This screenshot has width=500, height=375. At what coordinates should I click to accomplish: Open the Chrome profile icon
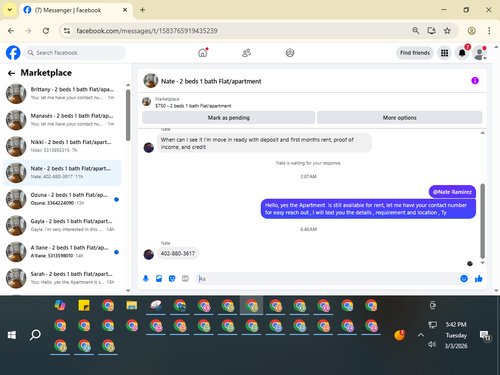pyautogui.click(x=471, y=31)
